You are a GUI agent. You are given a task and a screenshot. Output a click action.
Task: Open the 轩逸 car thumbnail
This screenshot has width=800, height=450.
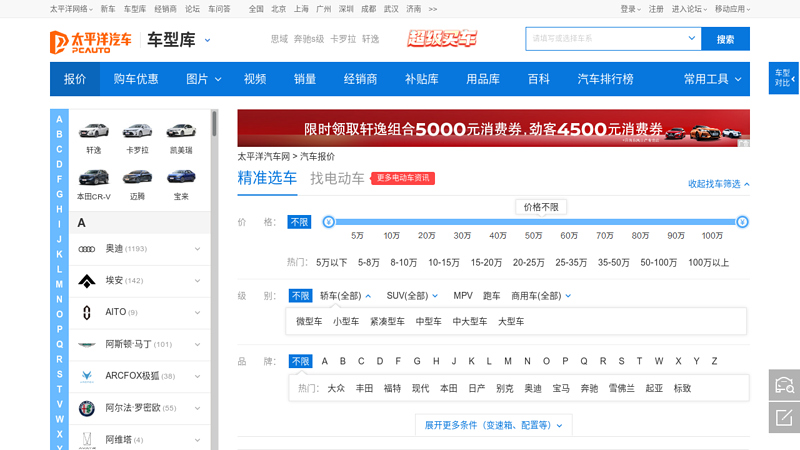pos(94,131)
